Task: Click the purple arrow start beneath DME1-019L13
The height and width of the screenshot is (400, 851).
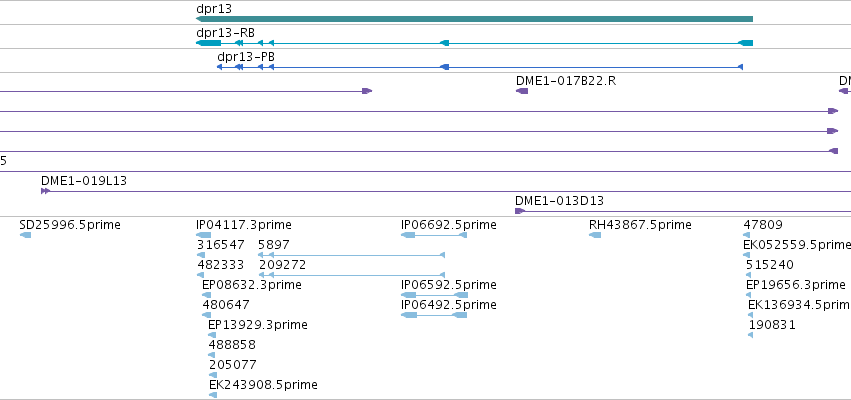Action: tap(46, 191)
